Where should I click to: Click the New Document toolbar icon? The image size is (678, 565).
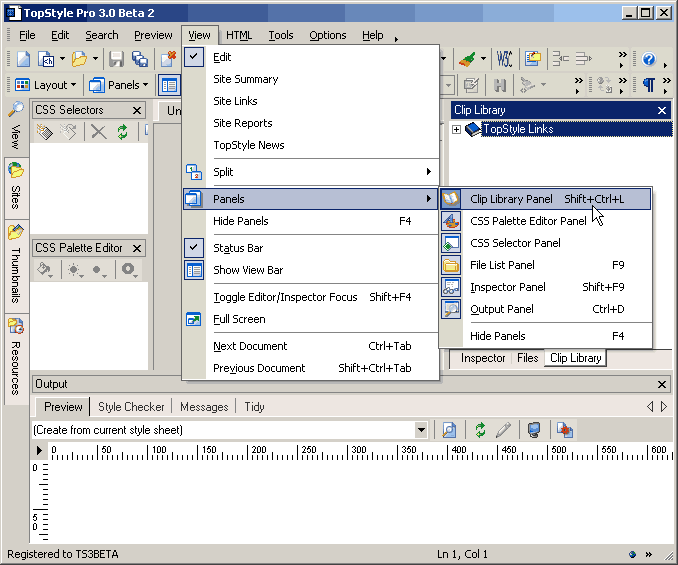(22, 59)
